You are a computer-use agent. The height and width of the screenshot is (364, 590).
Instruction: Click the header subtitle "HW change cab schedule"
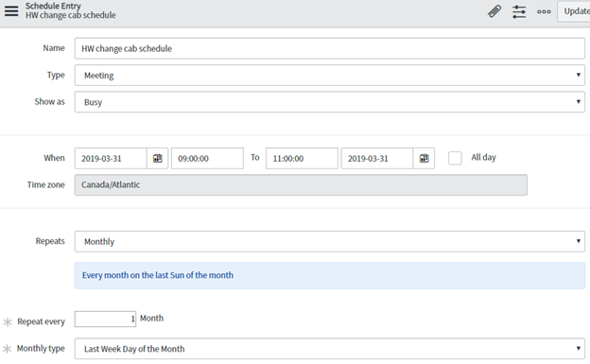click(x=71, y=15)
